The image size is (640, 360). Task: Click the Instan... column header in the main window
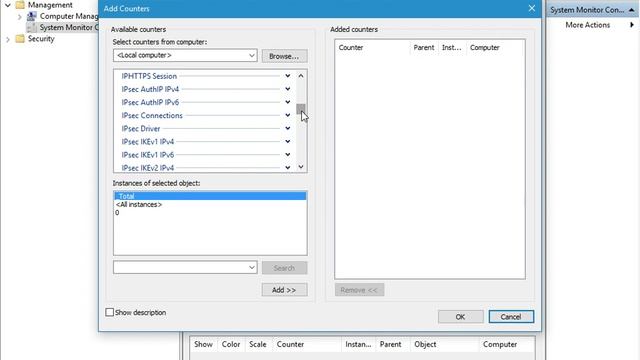(358, 344)
